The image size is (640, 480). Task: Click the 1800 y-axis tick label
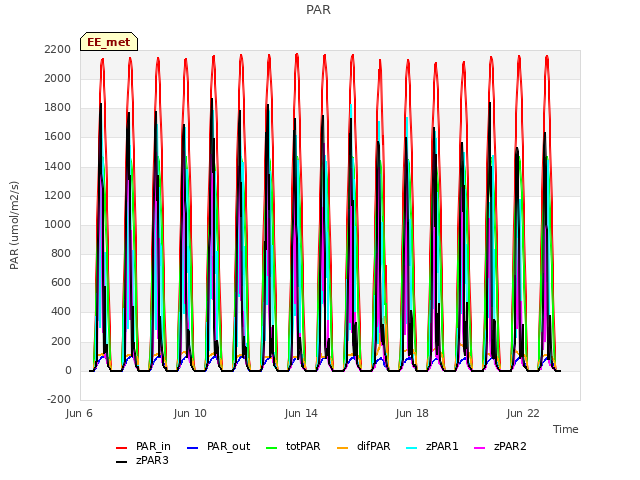click(58, 108)
